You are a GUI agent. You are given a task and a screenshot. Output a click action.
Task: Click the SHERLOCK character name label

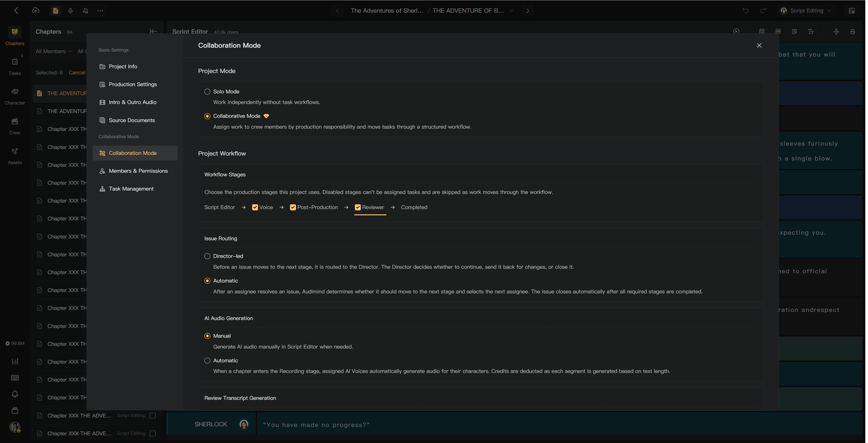[x=211, y=424]
